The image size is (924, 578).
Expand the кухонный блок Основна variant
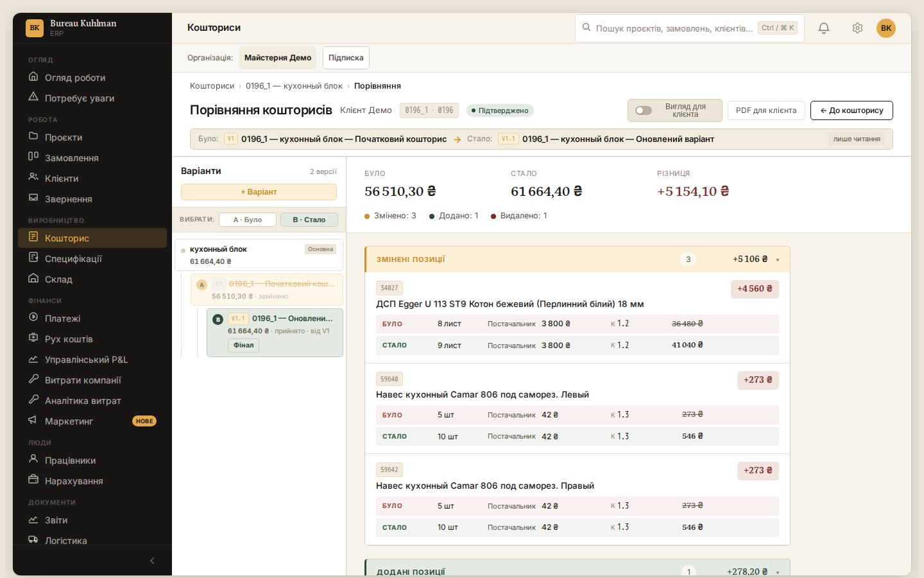click(259, 255)
